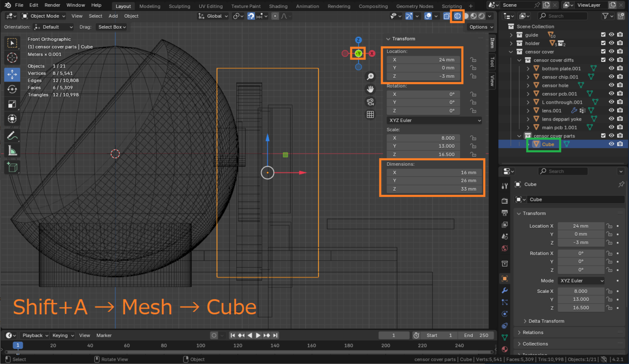The image size is (629, 364).
Task: Click the pan hand gizmo
Action: point(370,90)
